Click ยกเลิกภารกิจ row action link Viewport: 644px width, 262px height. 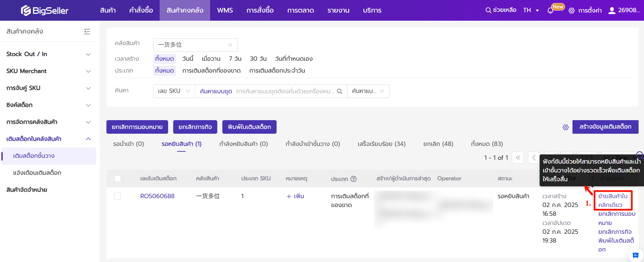(615, 232)
